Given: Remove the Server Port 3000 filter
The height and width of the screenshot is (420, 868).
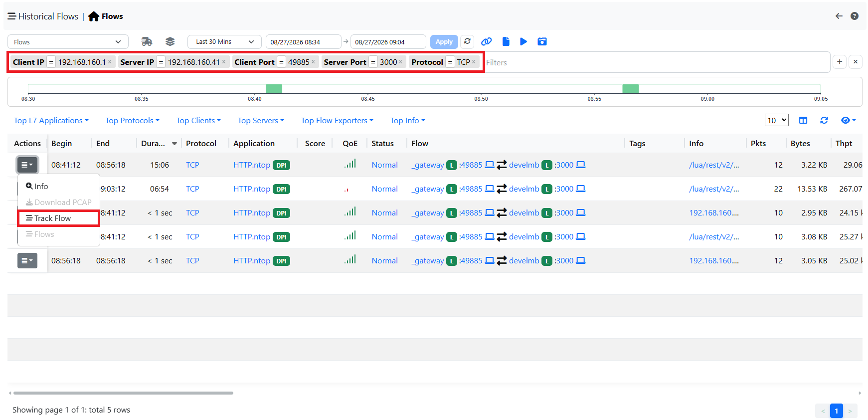Looking at the screenshot, I should coord(400,62).
